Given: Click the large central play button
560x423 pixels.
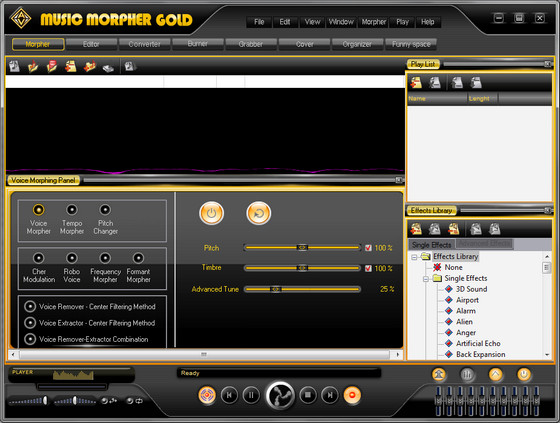Looking at the screenshot, I should [x=280, y=395].
